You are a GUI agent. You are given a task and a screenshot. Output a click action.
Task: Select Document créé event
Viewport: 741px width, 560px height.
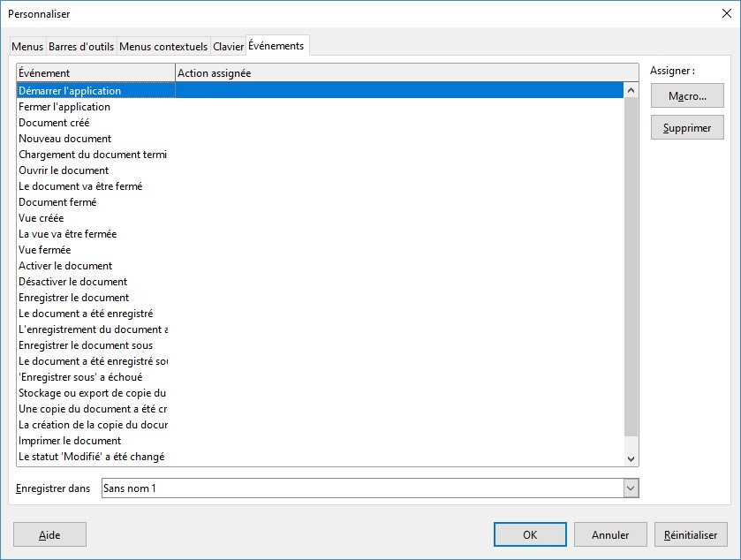click(321, 123)
